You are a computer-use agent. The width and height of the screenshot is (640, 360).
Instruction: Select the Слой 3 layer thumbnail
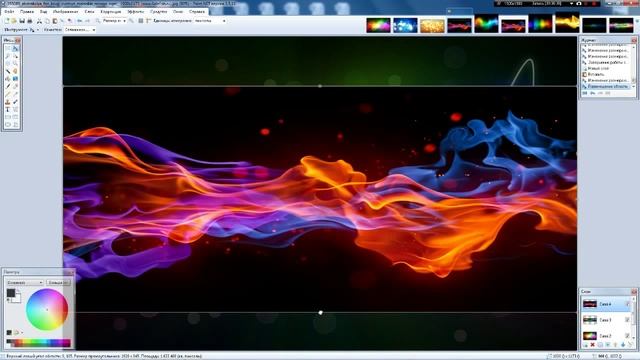point(590,320)
